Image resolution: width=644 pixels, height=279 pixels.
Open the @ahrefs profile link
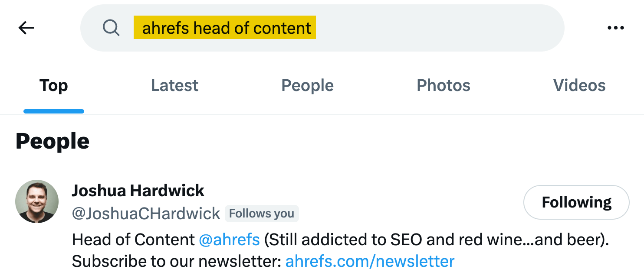229,239
